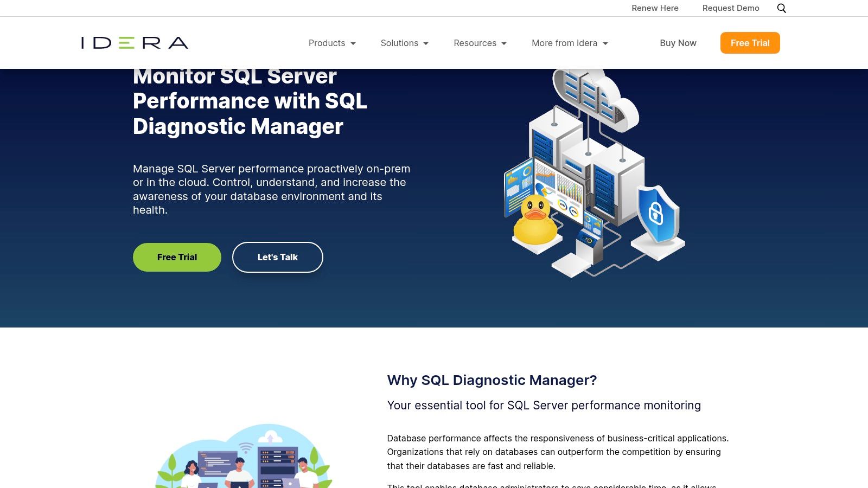
Task: Open the Resources menu
Action: coord(479,43)
